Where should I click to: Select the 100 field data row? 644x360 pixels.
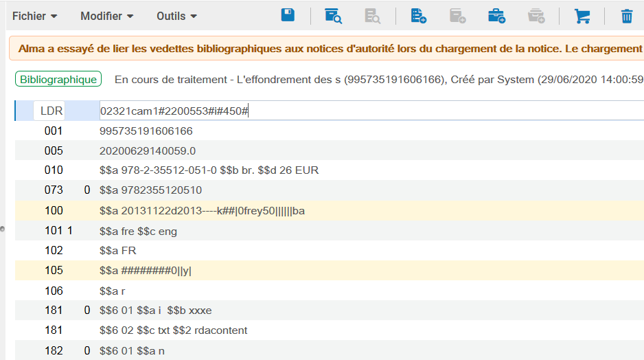click(202, 211)
